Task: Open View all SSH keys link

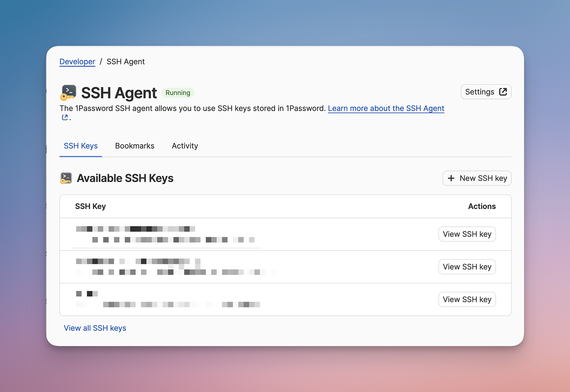Action: coord(95,328)
